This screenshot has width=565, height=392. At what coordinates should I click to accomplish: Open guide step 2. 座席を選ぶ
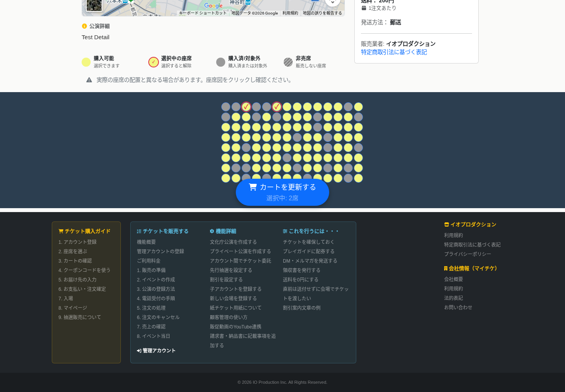(73, 252)
